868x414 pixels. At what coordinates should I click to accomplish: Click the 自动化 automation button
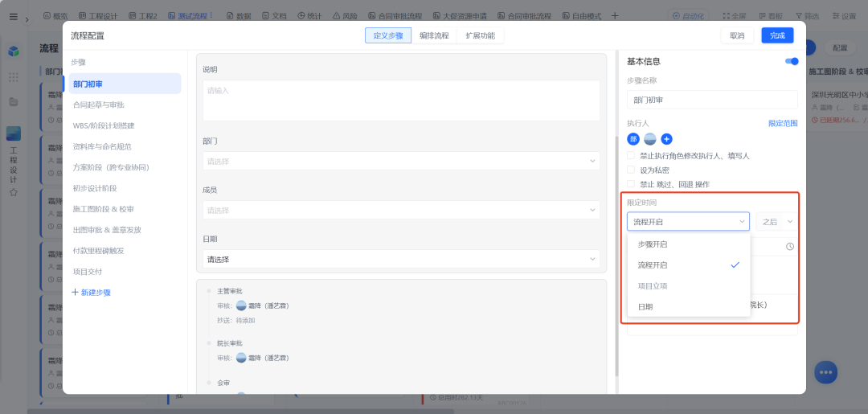pos(688,16)
